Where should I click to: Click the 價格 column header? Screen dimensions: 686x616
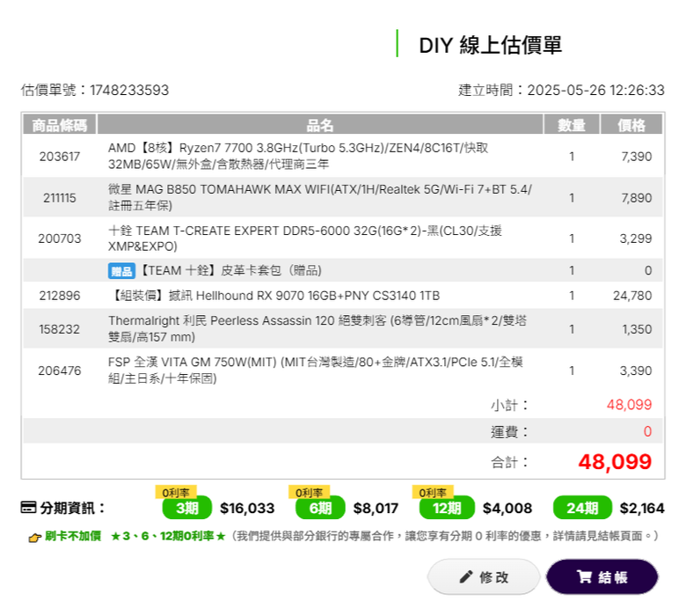[x=631, y=125]
